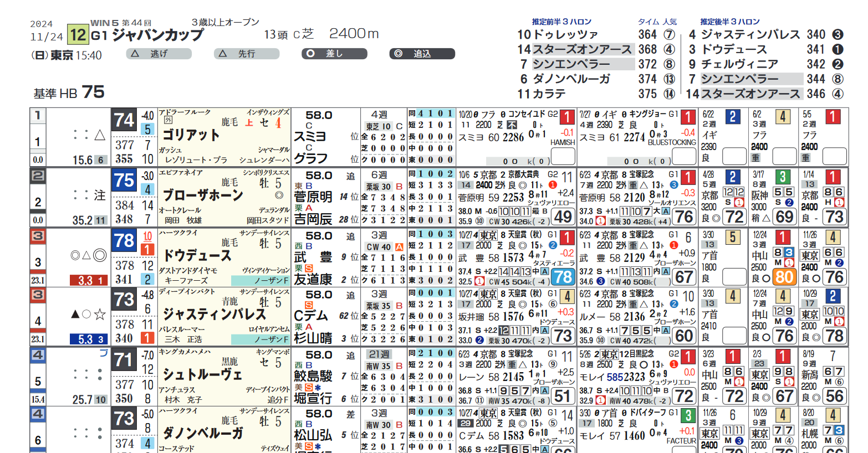Click the black frame 2 box
This screenshot has width=868, height=453.
pos(38,176)
